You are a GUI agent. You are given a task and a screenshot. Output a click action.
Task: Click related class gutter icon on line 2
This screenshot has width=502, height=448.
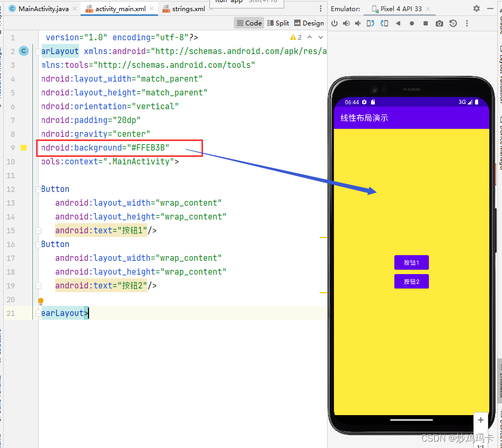coord(24,51)
